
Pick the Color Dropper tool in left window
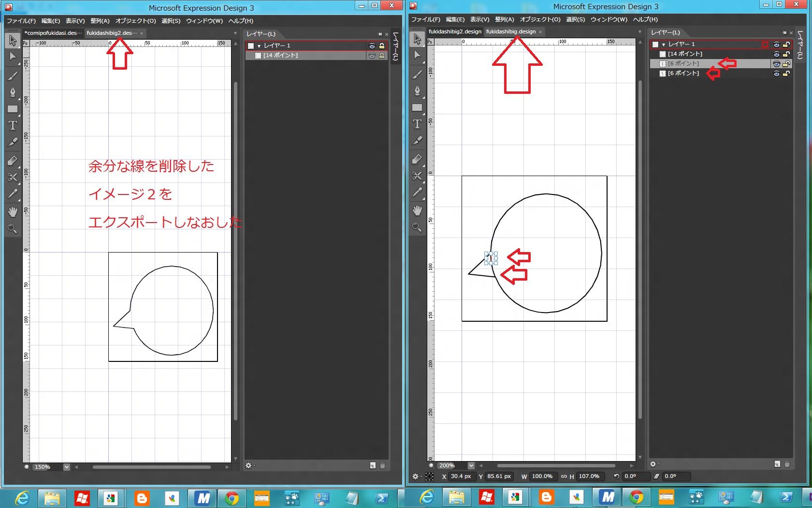tap(13, 194)
